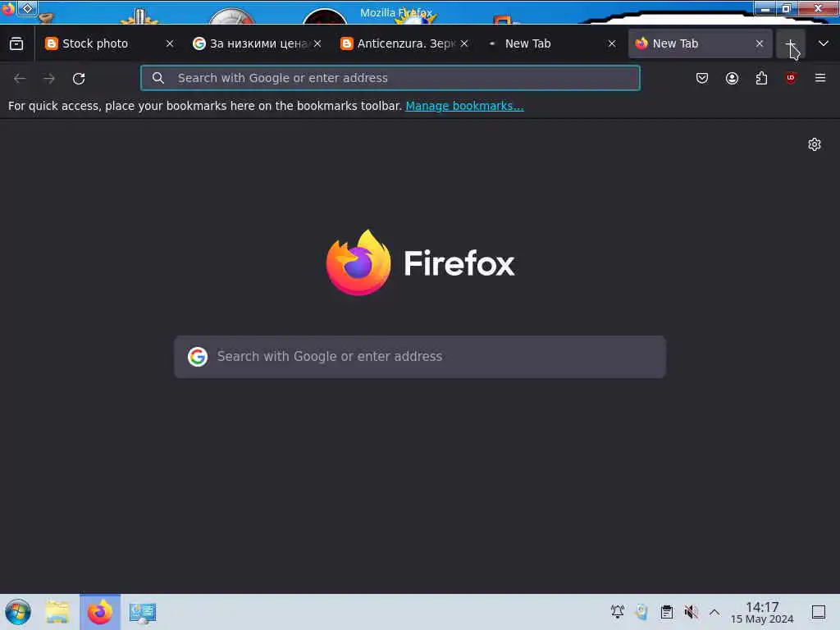Image resolution: width=840 pixels, height=630 pixels.
Task: Open the tray icon beside the bell
Action: 641,612
